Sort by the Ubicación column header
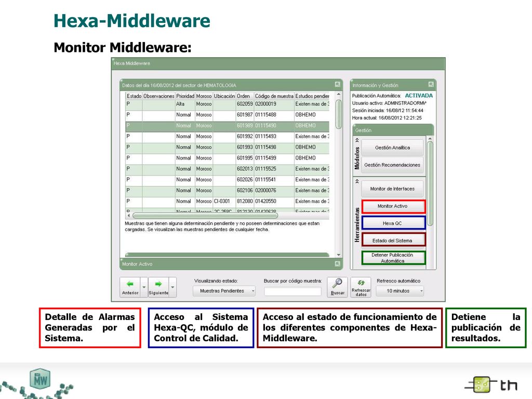The width and height of the screenshot is (532, 399). pos(224,96)
